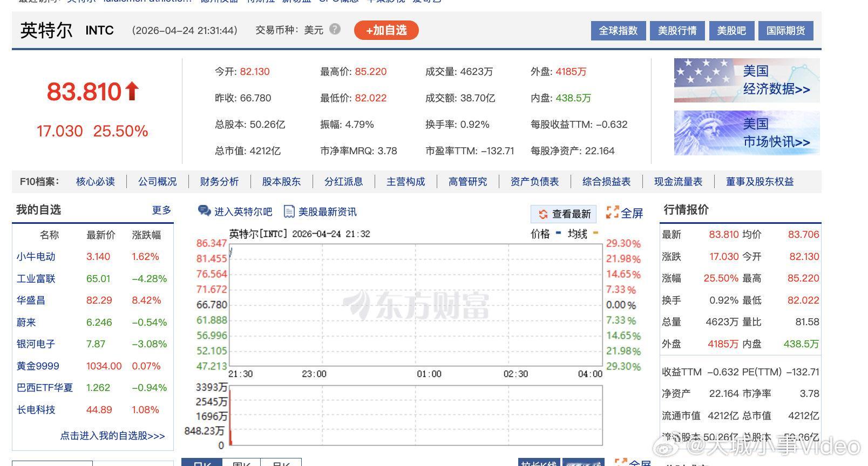This screenshot has height=466, width=868.
Task: Click the 均价 83.706 value in 行情报价
Action: (x=804, y=235)
